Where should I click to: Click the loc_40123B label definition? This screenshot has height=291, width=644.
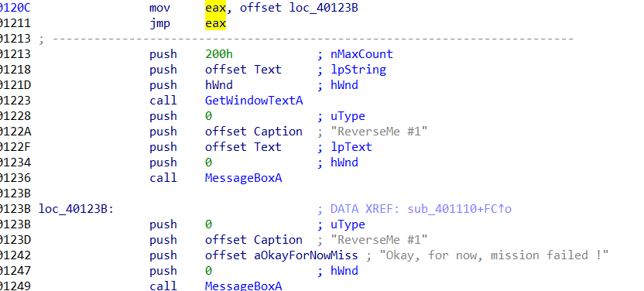pyautogui.click(x=76, y=209)
